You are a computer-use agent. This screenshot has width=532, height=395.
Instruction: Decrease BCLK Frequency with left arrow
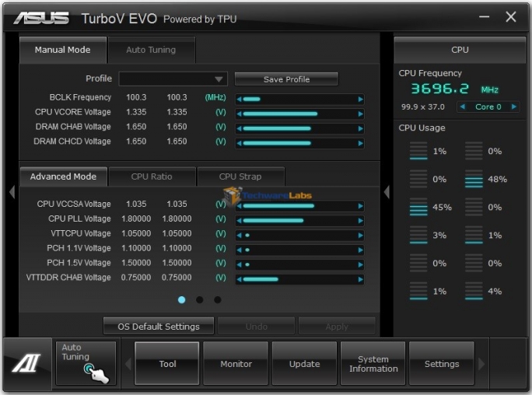pos(240,100)
